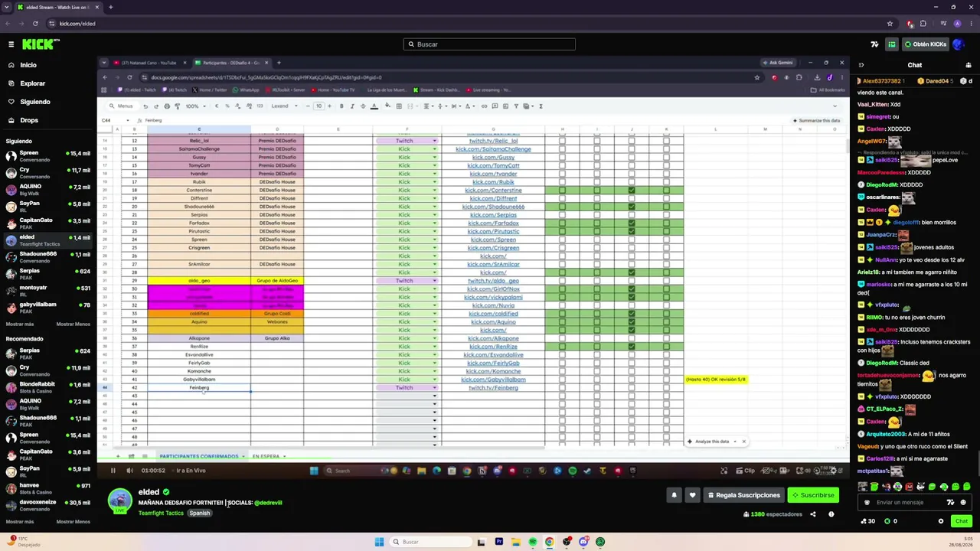The width and height of the screenshot is (980, 551).
Task: Switch to PARTICIPANTES CONFIRMADOS sheet tab
Action: [x=199, y=457]
